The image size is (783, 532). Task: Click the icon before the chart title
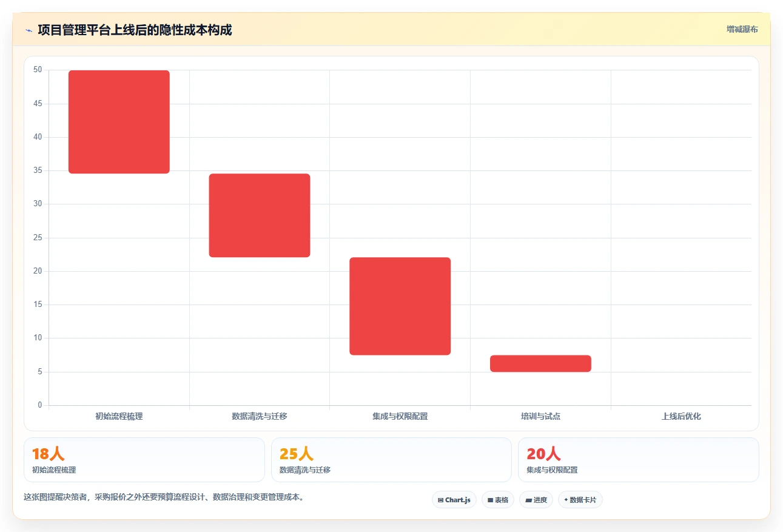coord(29,30)
